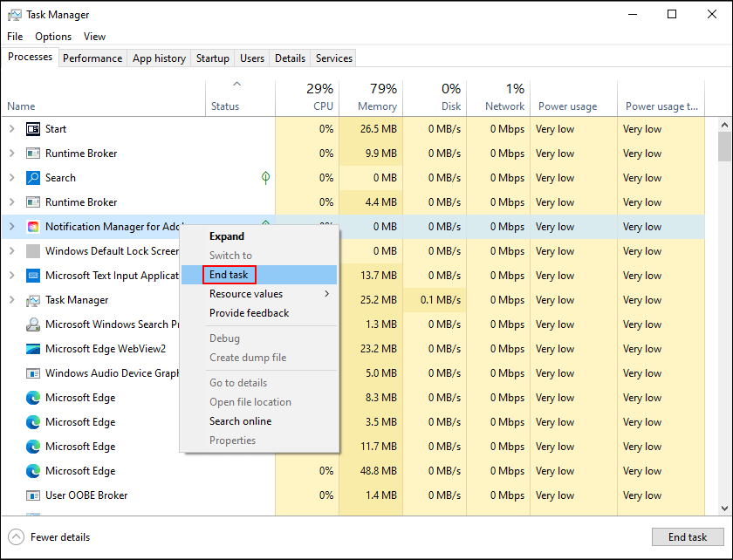Screen dimensions: 733x560
Task: Sort by the Network column header
Action: pyautogui.click(x=498, y=99)
